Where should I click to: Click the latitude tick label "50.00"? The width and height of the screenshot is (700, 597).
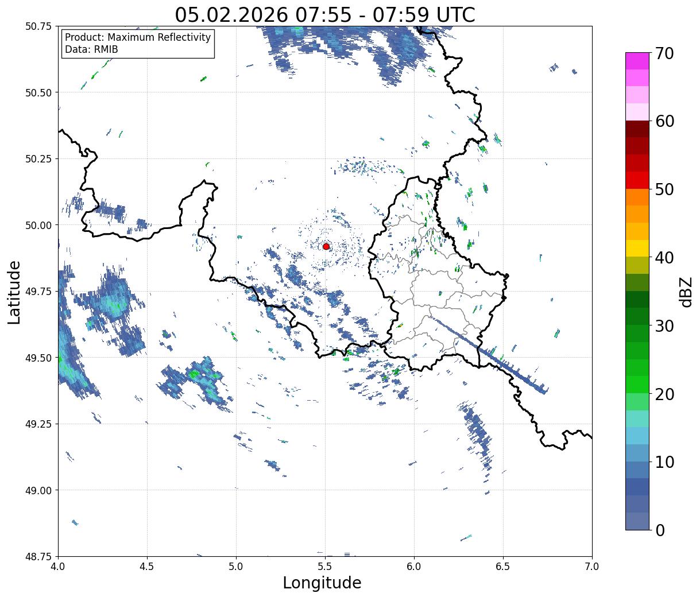(38, 225)
